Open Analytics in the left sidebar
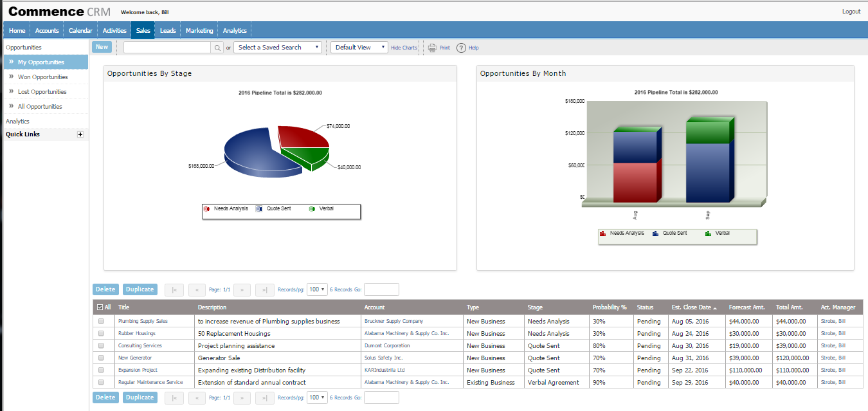 coord(17,121)
